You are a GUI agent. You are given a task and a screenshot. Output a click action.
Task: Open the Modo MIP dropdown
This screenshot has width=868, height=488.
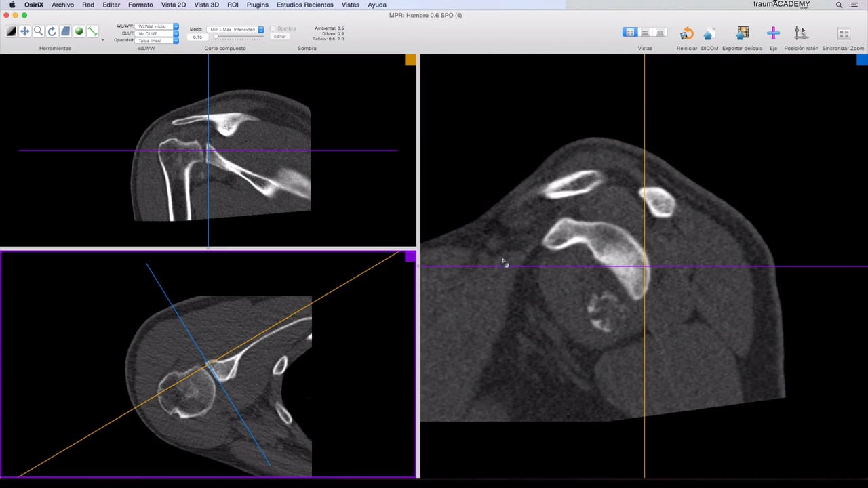[x=237, y=30]
